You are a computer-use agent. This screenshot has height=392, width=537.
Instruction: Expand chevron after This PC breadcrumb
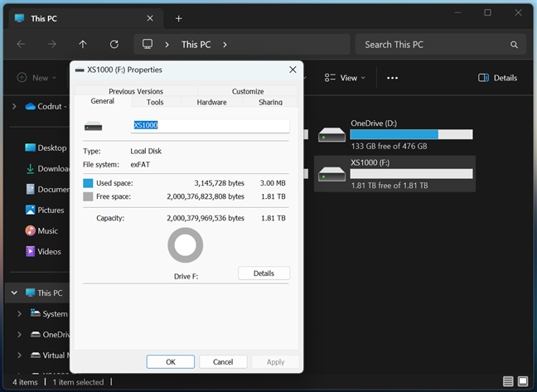pos(225,45)
